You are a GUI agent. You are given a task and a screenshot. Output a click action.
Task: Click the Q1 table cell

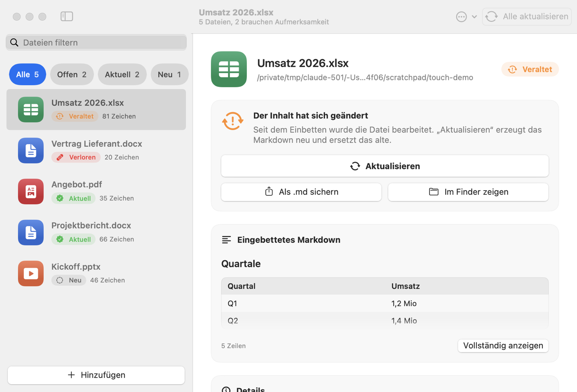click(x=232, y=303)
